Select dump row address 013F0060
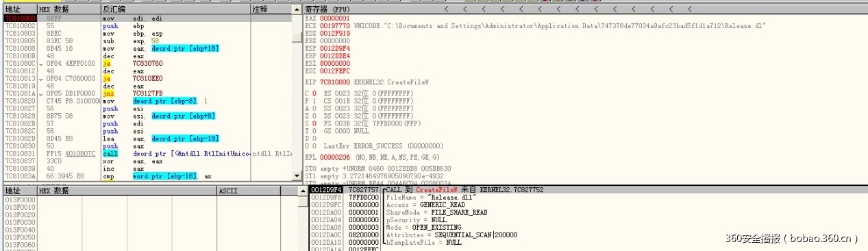This screenshot has width=868, height=251. pos(19,245)
